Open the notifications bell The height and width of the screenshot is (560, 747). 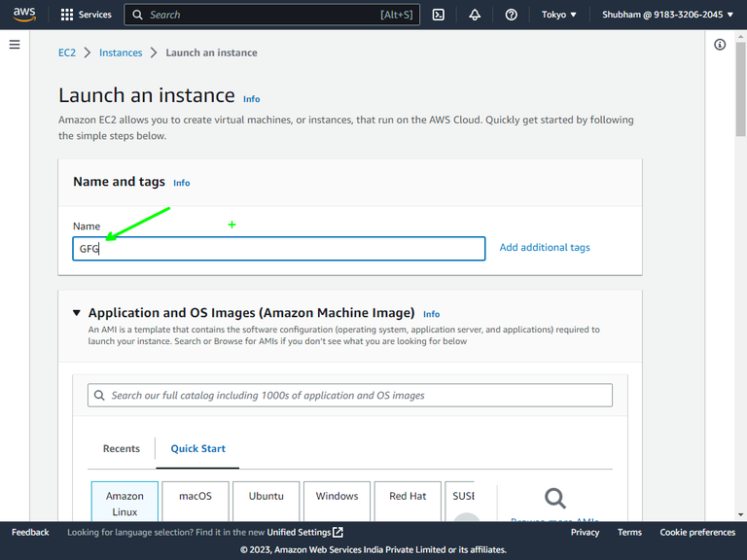(475, 15)
